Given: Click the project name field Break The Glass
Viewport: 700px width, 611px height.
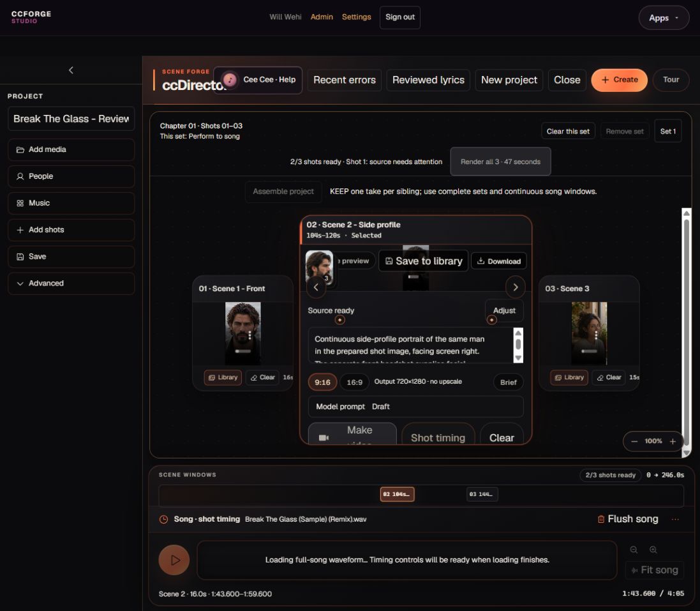Looking at the screenshot, I should (71, 119).
